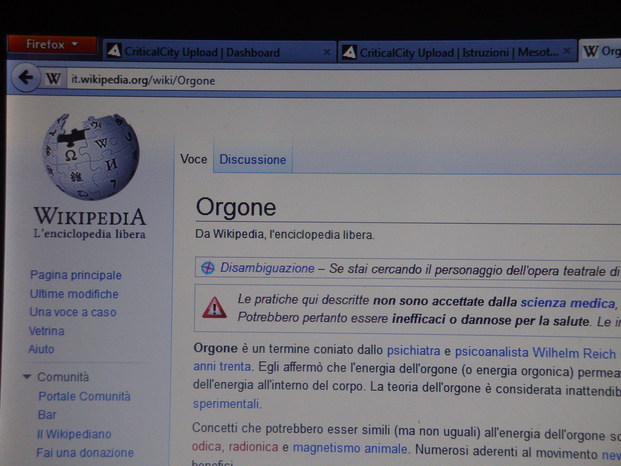The width and height of the screenshot is (621, 466).
Task: Click the red warning triangle icon
Action: 214,308
